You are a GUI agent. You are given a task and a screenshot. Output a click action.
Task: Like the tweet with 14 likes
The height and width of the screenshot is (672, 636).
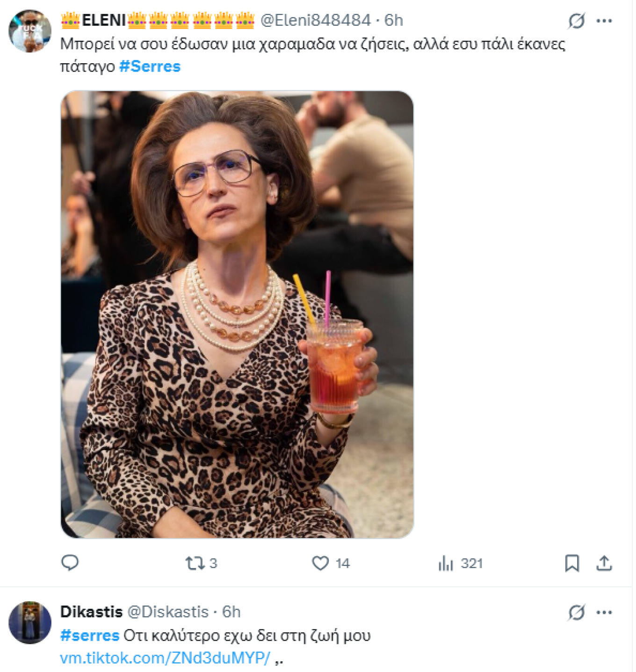[321, 563]
